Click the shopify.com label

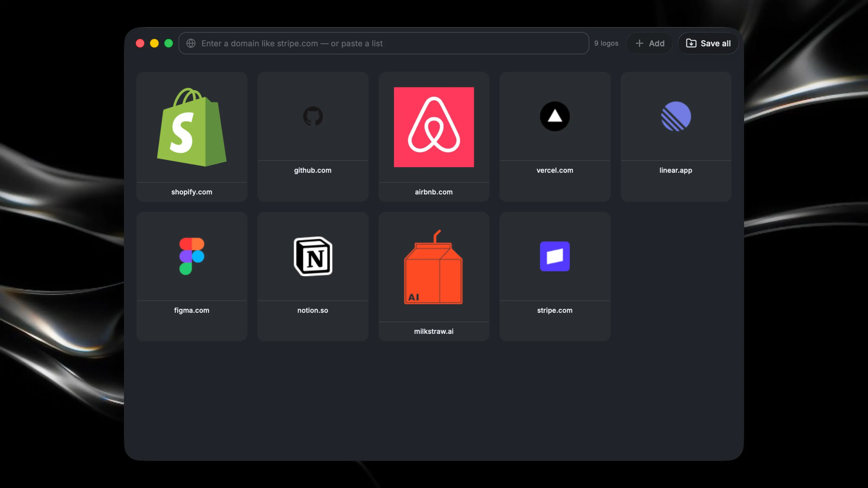click(x=192, y=192)
